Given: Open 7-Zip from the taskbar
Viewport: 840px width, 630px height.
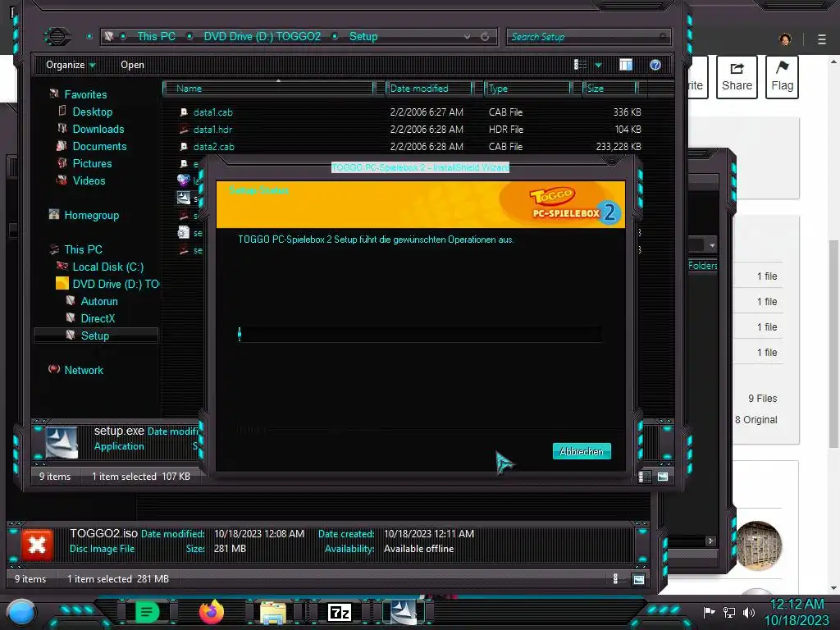Looking at the screenshot, I should point(339,612).
